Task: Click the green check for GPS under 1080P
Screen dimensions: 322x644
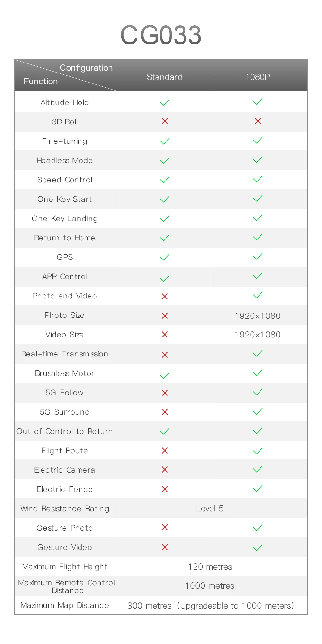Action: tap(258, 257)
